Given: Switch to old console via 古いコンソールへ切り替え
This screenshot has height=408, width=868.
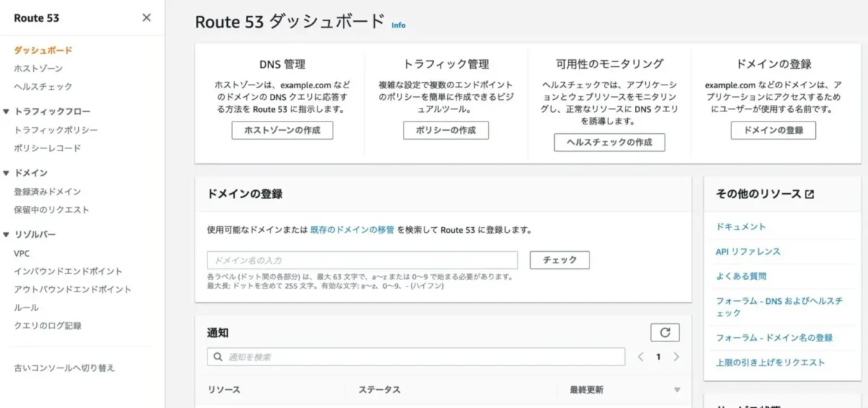Looking at the screenshot, I should pyautogui.click(x=64, y=367).
